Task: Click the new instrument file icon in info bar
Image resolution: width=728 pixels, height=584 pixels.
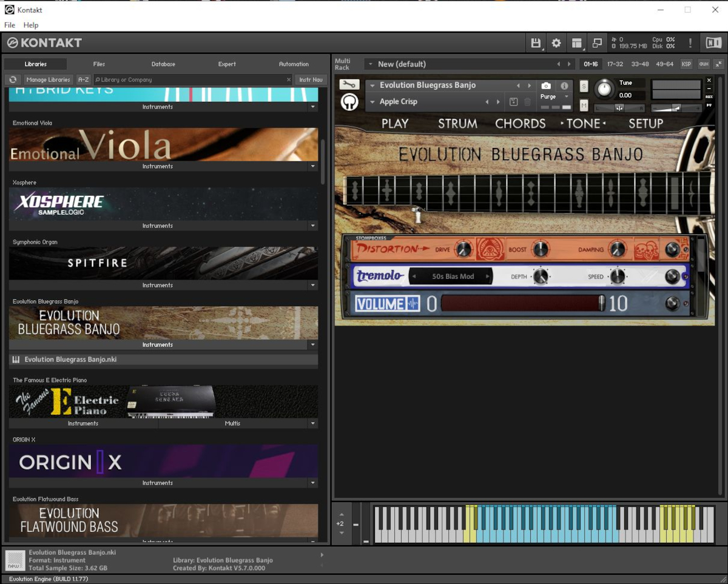Action: [x=16, y=560]
